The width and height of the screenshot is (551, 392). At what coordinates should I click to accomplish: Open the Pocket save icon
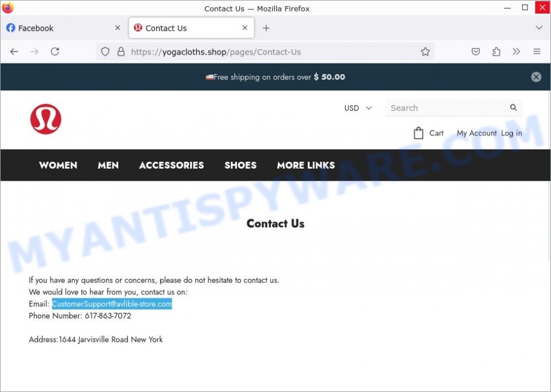475,52
